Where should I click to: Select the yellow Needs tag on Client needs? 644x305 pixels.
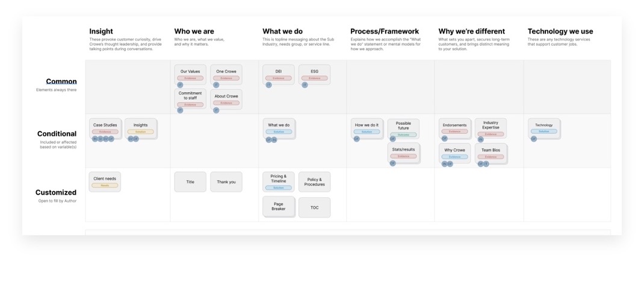[105, 186]
